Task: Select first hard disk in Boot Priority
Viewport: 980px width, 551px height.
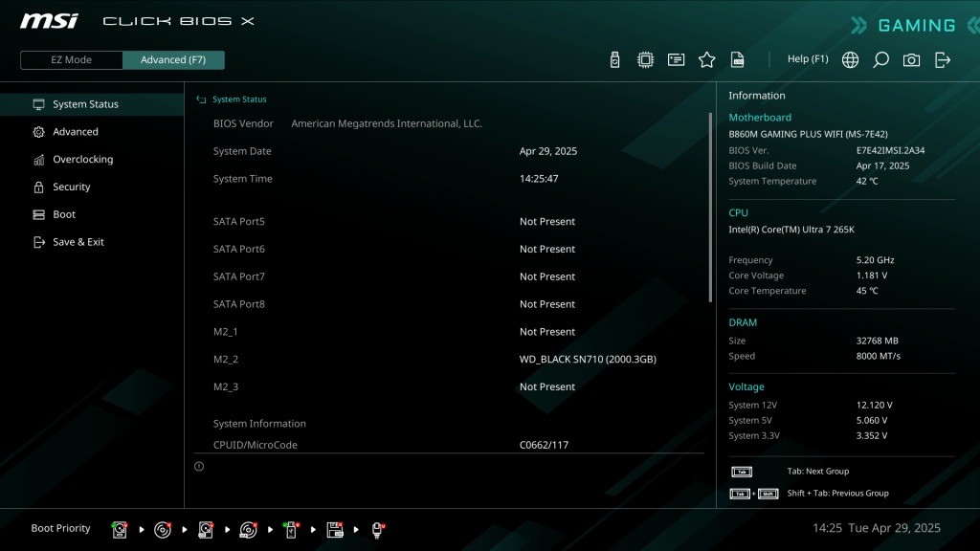Action: (120, 529)
